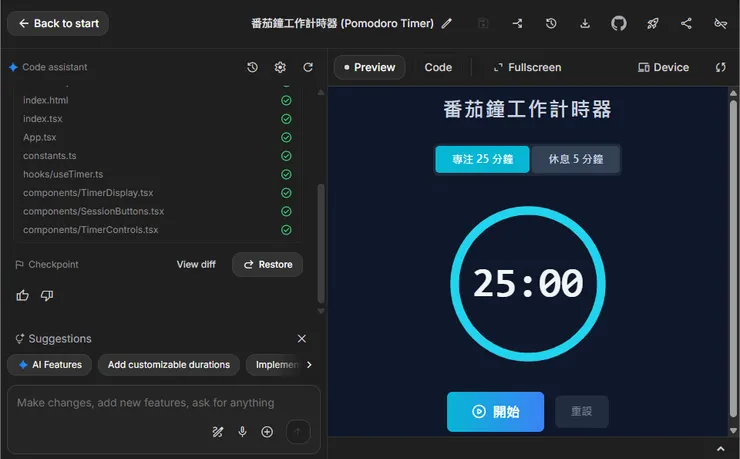Image resolution: width=740 pixels, height=459 pixels.
Task: Click the 25:00 timer display
Action: coord(528,284)
